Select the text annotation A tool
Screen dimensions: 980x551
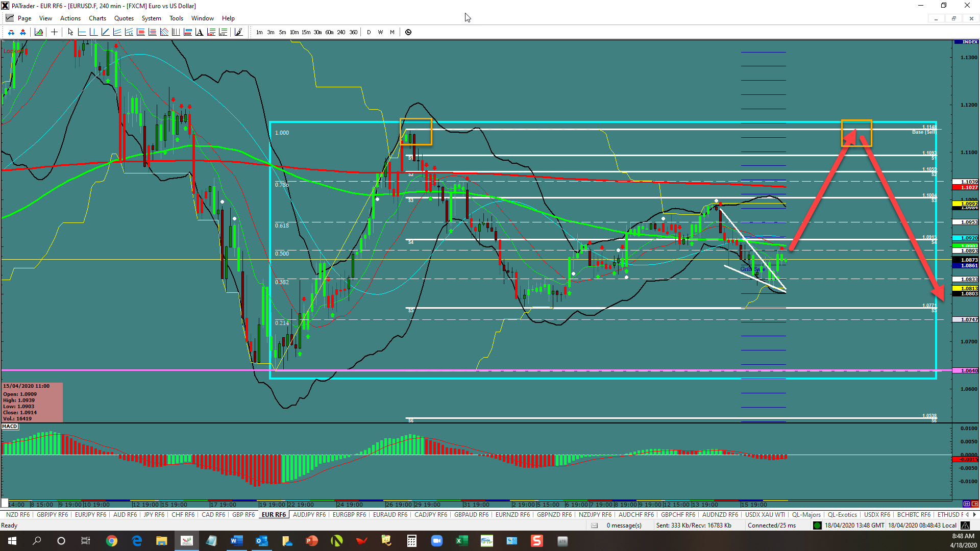(199, 32)
